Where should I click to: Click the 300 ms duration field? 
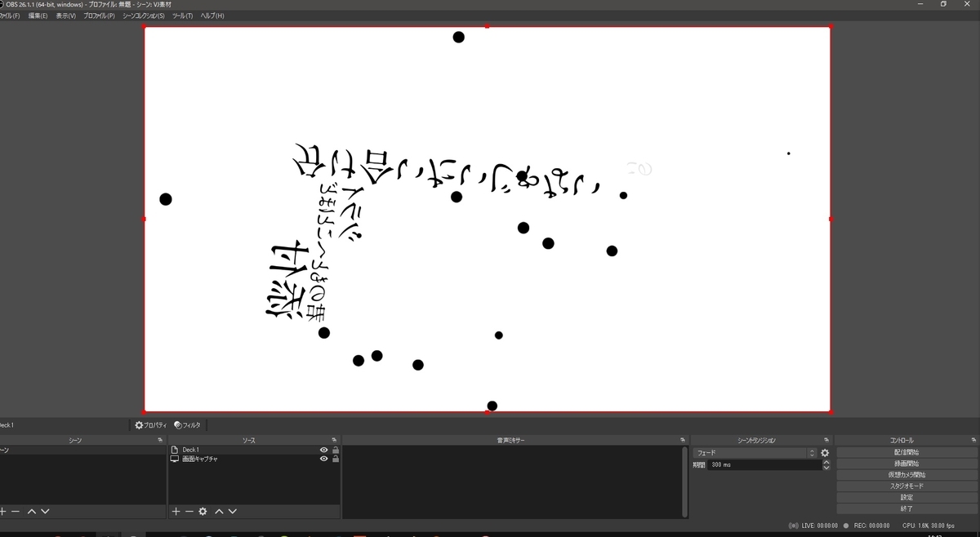pos(764,465)
